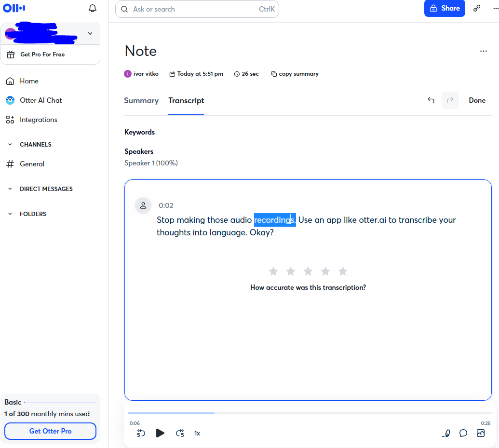Click the 26 sec duration
499x448 pixels.
point(246,74)
